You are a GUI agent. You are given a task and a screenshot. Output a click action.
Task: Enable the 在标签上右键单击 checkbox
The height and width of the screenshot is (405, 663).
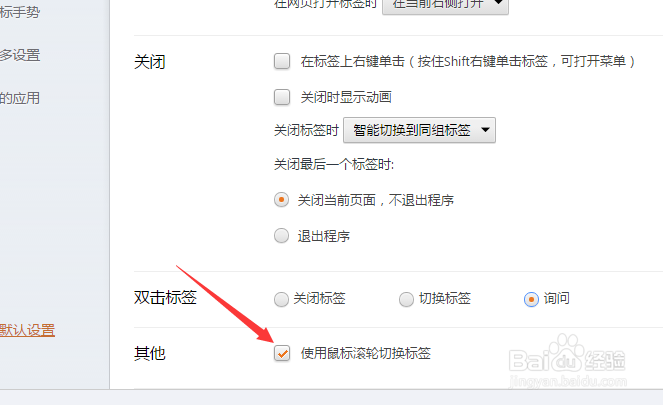282,61
